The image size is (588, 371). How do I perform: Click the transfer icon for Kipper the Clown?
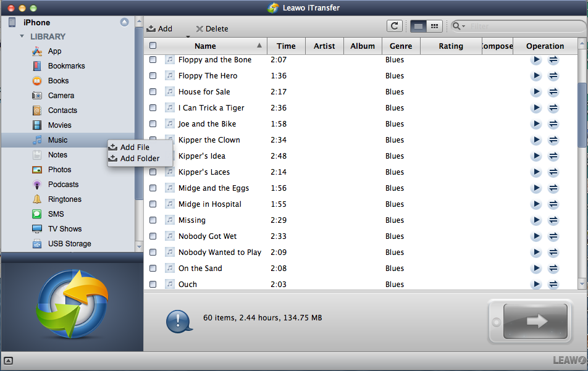pyautogui.click(x=553, y=140)
